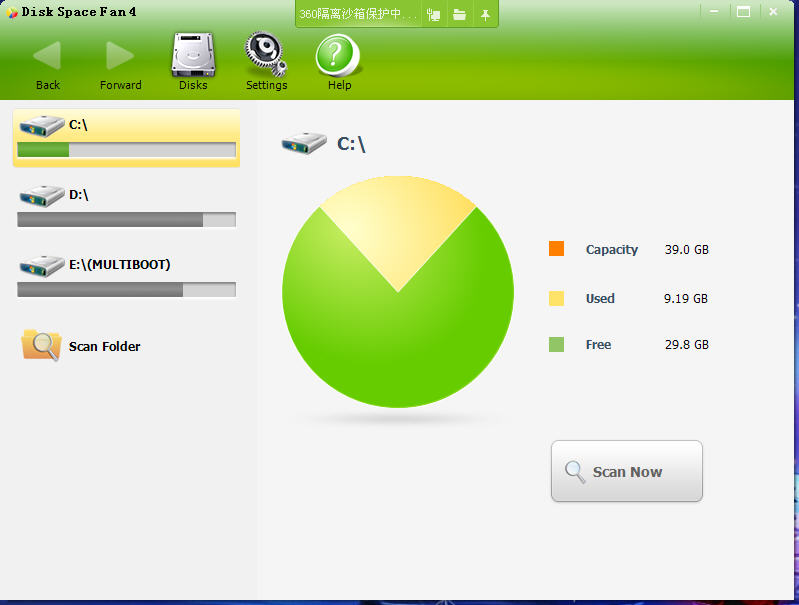Click the Used label

(x=600, y=298)
